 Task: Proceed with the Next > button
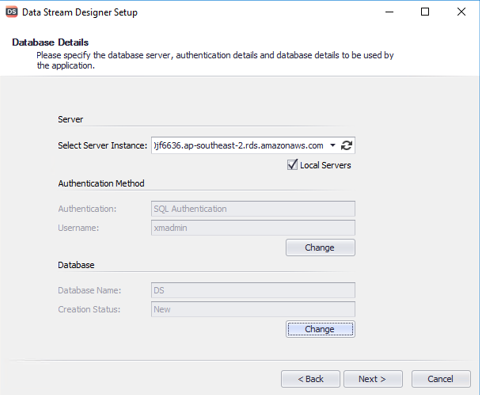(x=373, y=379)
